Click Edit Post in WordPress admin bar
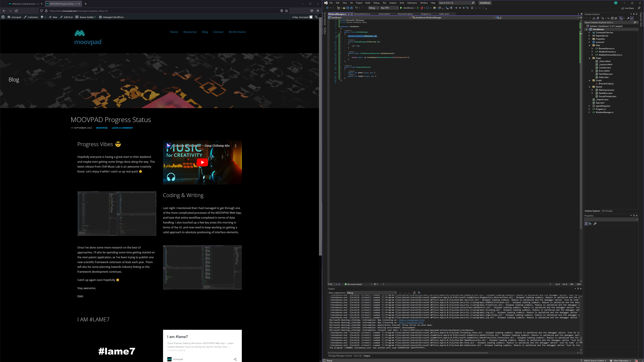The height and width of the screenshot is (362, 644). (x=66, y=17)
